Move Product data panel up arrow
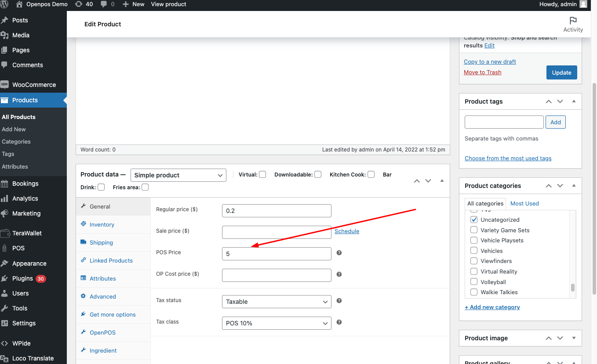Viewport: 597px width, 364px height. click(x=417, y=181)
